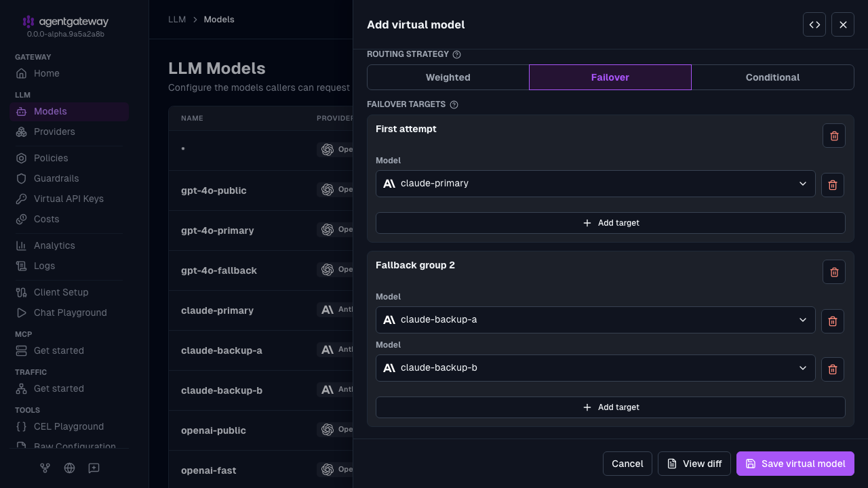This screenshot has height=488, width=868.
Task: Click the Guardrails shield icon
Action: click(22, 178)
